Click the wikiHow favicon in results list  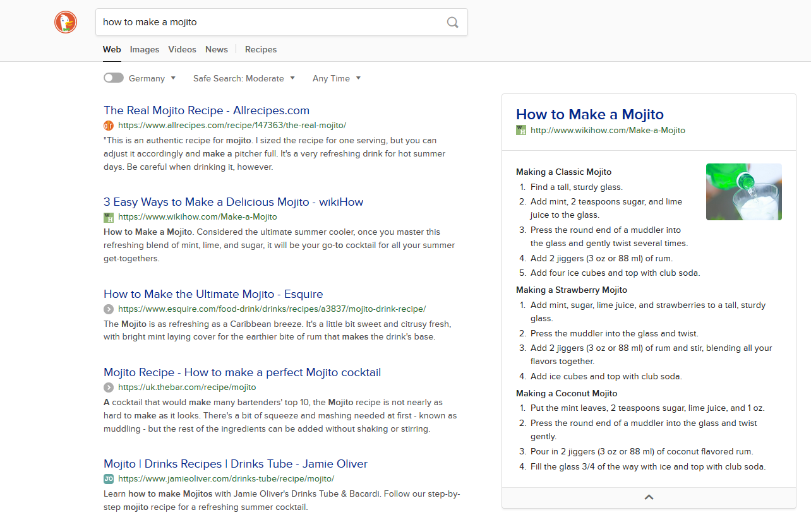pos(109,216)
